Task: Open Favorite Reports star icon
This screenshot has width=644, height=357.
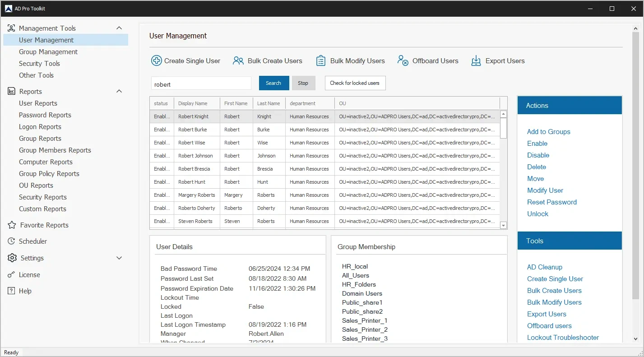Action: [x=12, y=225]
